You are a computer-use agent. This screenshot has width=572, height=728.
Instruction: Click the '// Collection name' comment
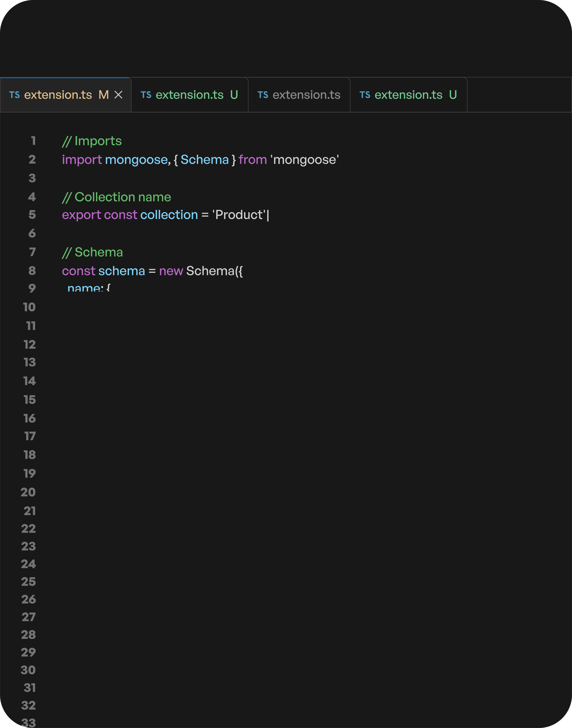click(x=116, y=197)
